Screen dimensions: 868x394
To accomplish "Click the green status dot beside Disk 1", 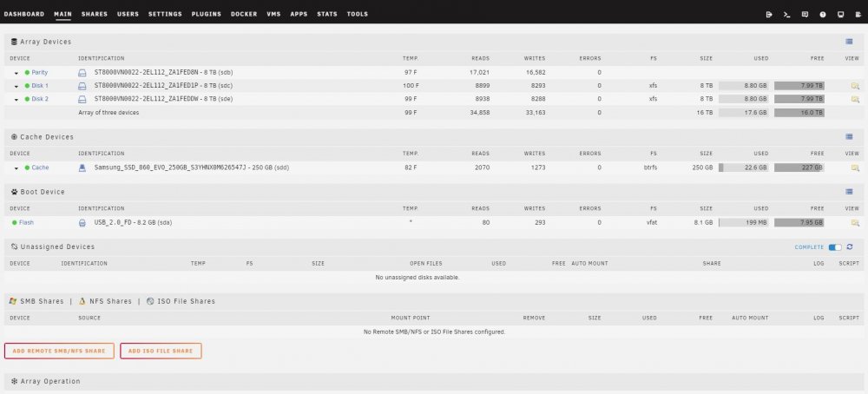I will click(x=27, y=86).
